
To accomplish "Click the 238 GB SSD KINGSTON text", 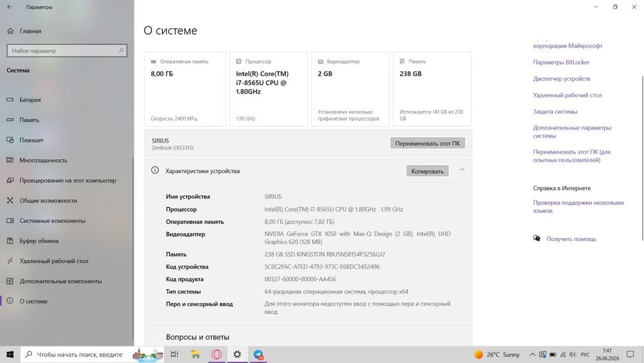I will point(325,255).
